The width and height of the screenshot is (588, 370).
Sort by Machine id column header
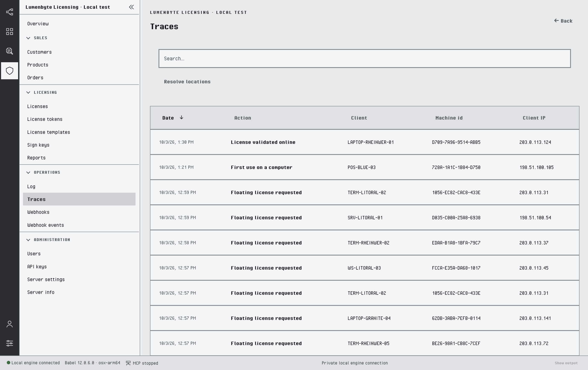coord(449,118)
